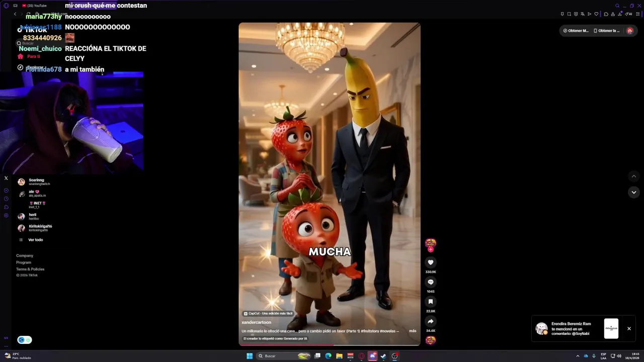Switch to the (35) YouTube tab
The width and height of the screenshot is (644, 362).
pyautogui.click(x=34, y=6)
